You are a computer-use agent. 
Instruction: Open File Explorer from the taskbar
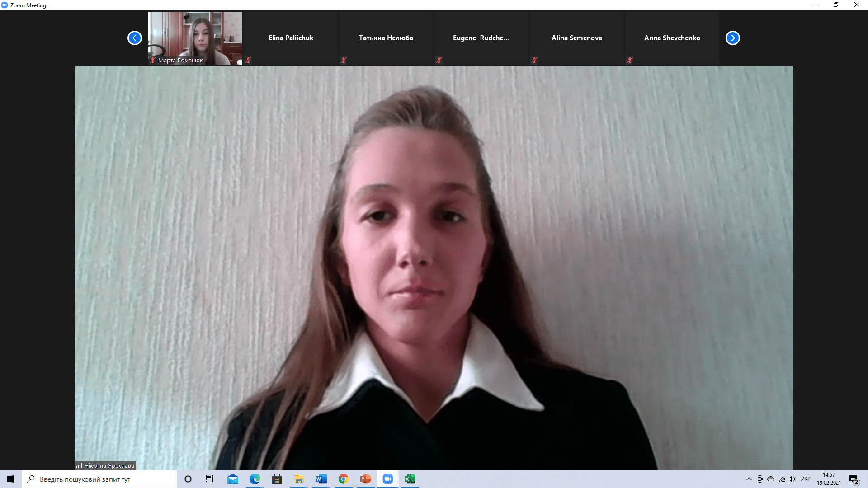(x=299, y=479)
